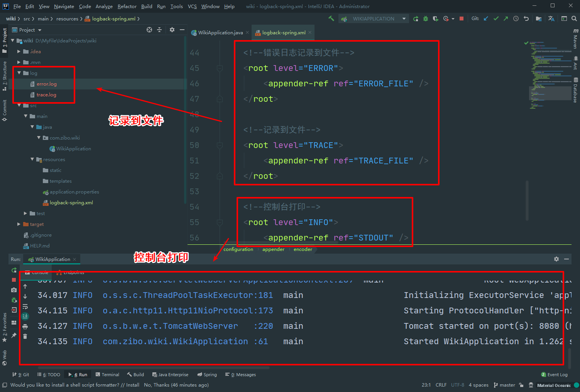This screenshot has width=580, height=392.
Task: Collapse the log folder
Action: tap(19, 73)
